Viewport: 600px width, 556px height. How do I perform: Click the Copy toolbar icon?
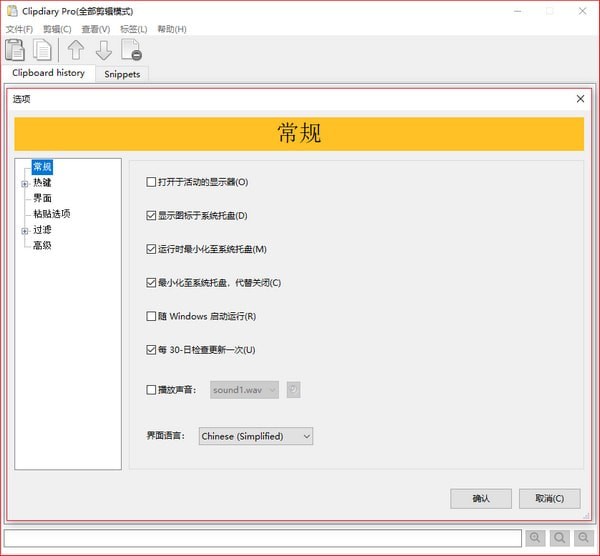(x=42, y=50)
